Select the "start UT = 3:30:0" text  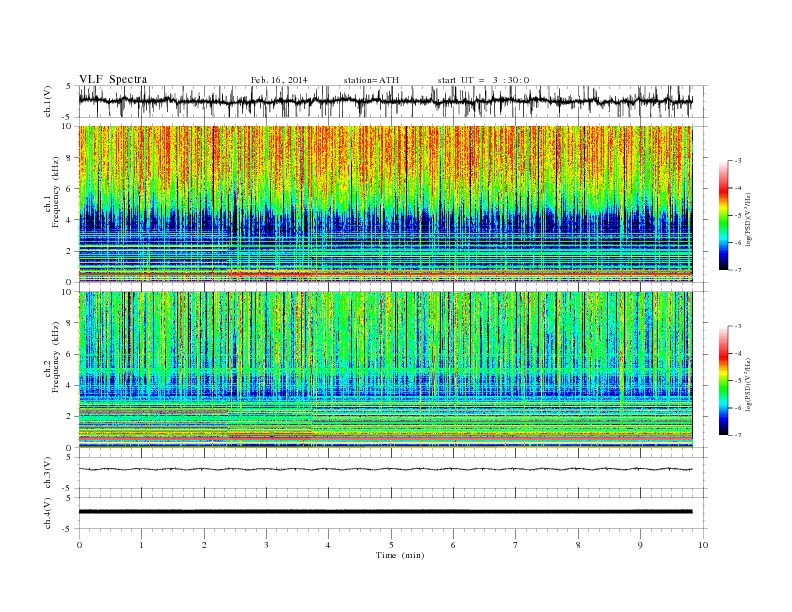[x=483, y=80]
